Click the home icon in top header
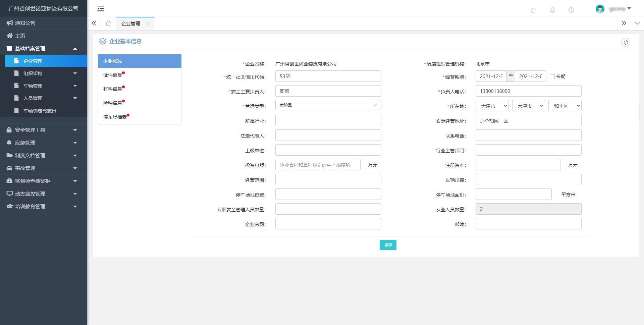The width and height of the screenshot is (644, 325). 533,10
